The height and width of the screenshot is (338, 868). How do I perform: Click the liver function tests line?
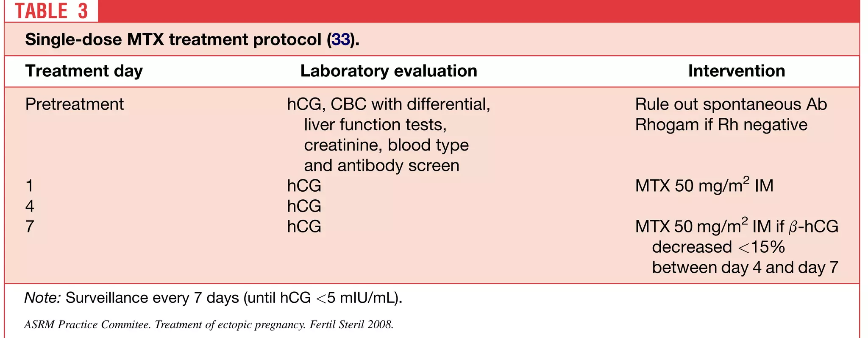tap(375, 125)
